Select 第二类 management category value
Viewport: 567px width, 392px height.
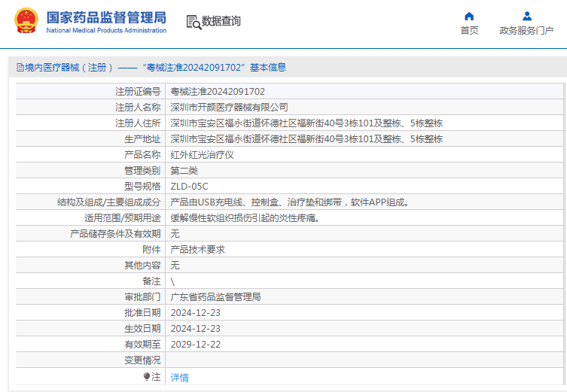click(184, 171)
